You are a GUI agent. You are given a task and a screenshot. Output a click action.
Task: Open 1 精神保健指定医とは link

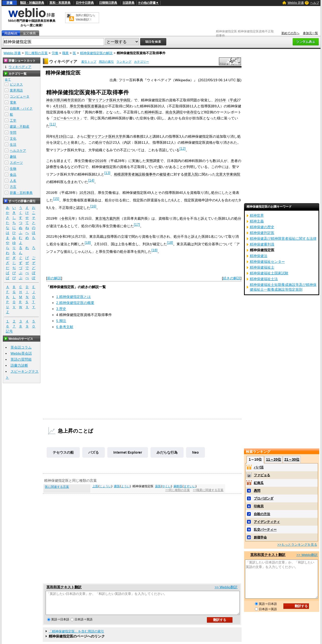click(x=73, y=297)
